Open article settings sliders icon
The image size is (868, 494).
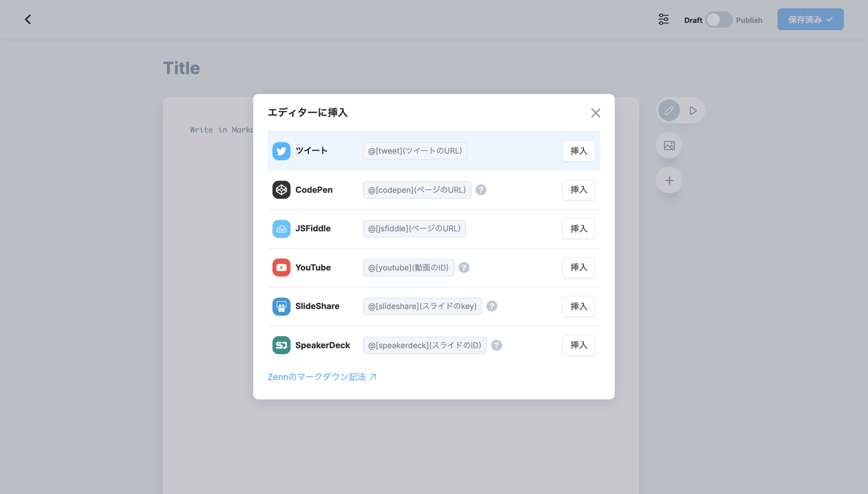click(x=663, y=19)
